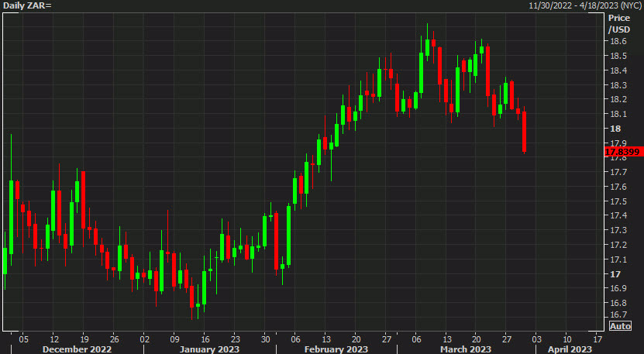The height and width of the screenshot is (354, 644).
Task: Click the 16 date tick in January
Action: 205,339
